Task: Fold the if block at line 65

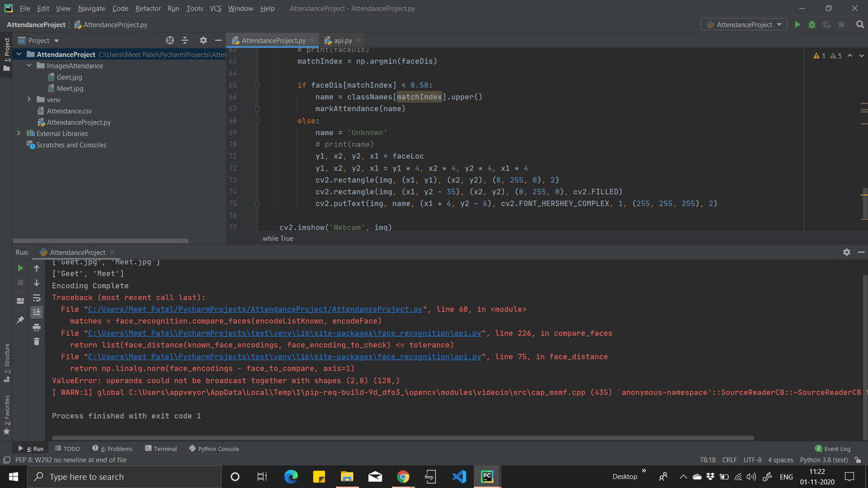Action: tap(257, 85)
